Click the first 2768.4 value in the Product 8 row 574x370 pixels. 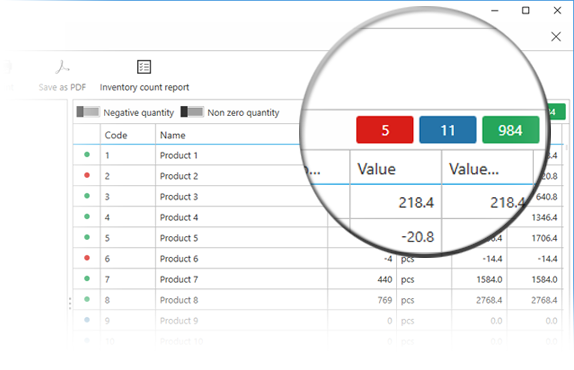click(489, 300)
